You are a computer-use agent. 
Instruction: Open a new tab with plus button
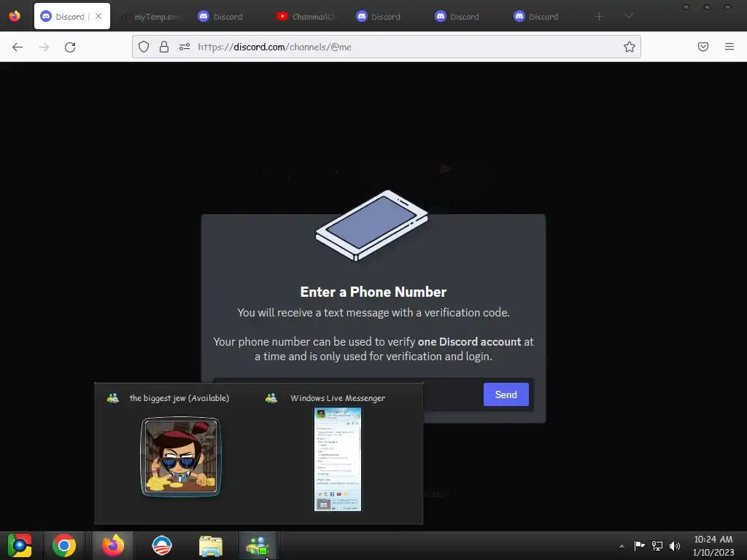600,17
